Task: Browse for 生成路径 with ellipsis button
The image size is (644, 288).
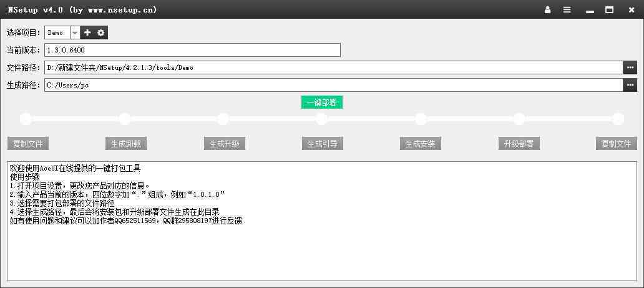Action: (x=630, y=85)
